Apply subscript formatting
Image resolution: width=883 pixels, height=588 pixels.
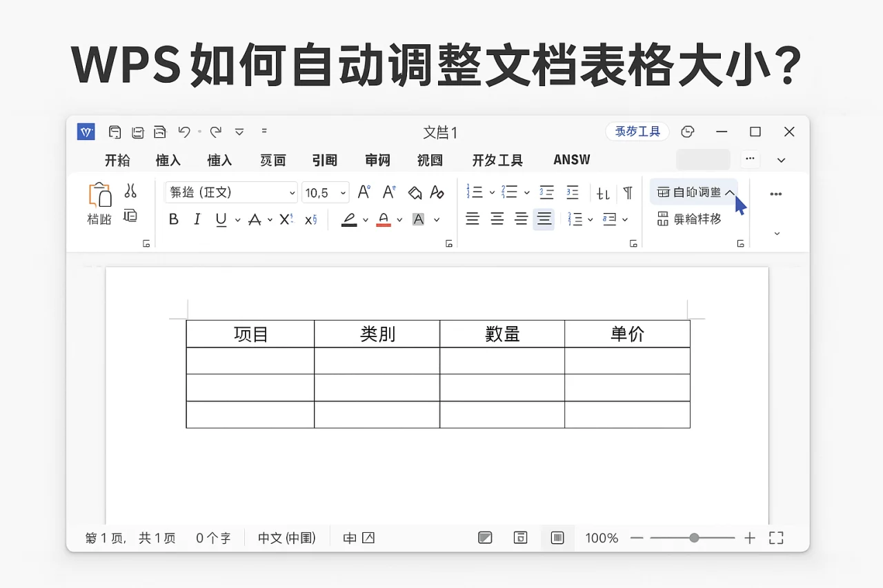[311, 219]
